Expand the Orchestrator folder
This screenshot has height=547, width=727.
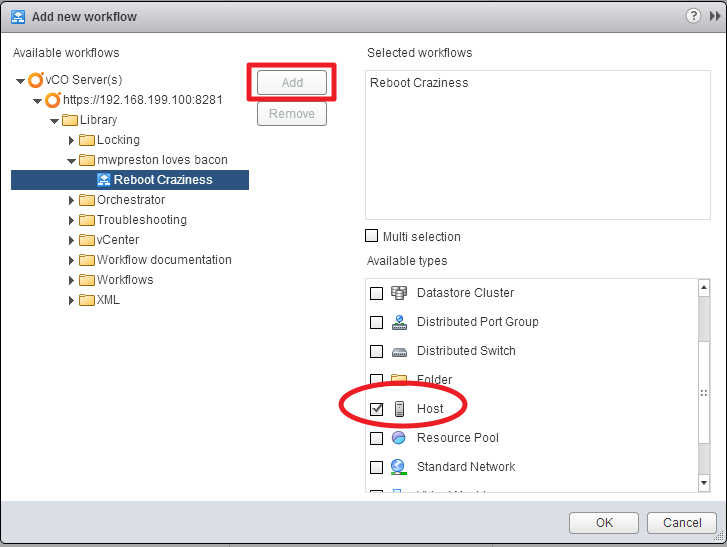point(71,200)
